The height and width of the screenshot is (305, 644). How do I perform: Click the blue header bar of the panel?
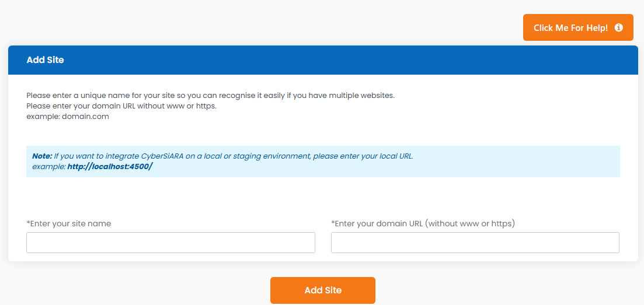click(323, 60)
